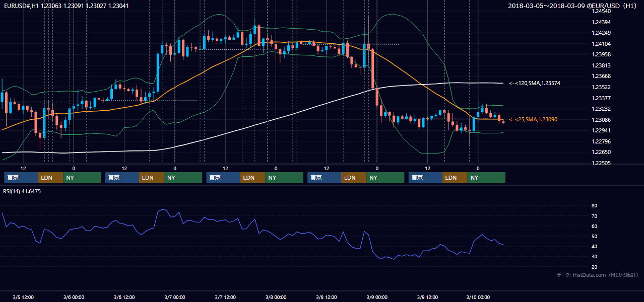This screenshot has height=302, width=644.
Task: Click the 2018-03-05～2018-03-09 EUR/USD title
Action: (572, 6)
